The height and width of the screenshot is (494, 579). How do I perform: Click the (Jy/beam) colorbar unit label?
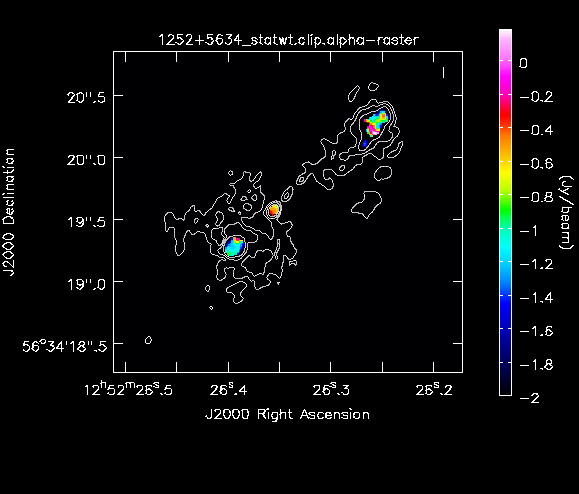566,213
